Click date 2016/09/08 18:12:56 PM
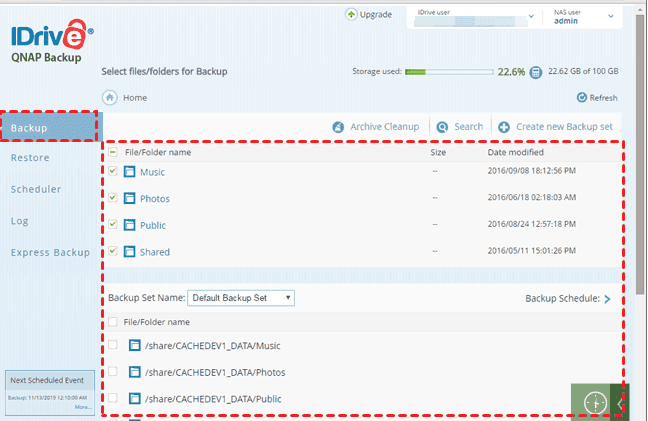648x421 pixels. coord(531,171)
